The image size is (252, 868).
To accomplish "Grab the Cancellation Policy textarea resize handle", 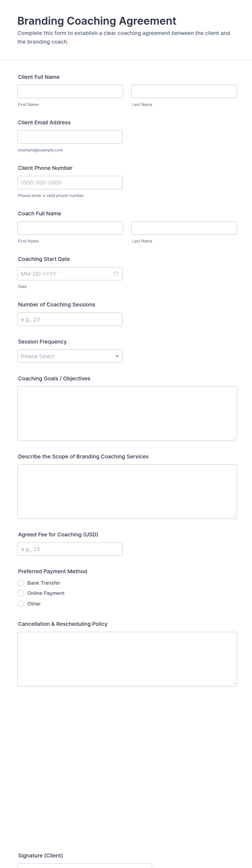I will pos(234,683).
